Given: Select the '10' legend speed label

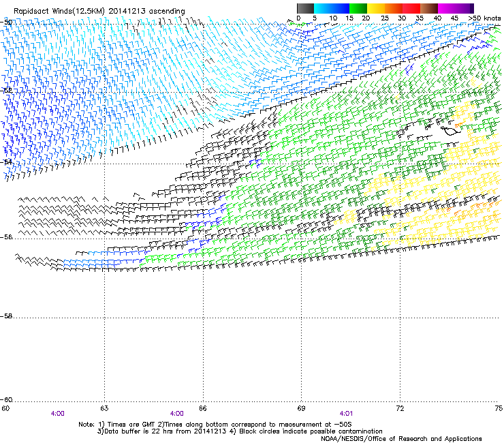Looking at the screenshot, I should tap(333, 18).
